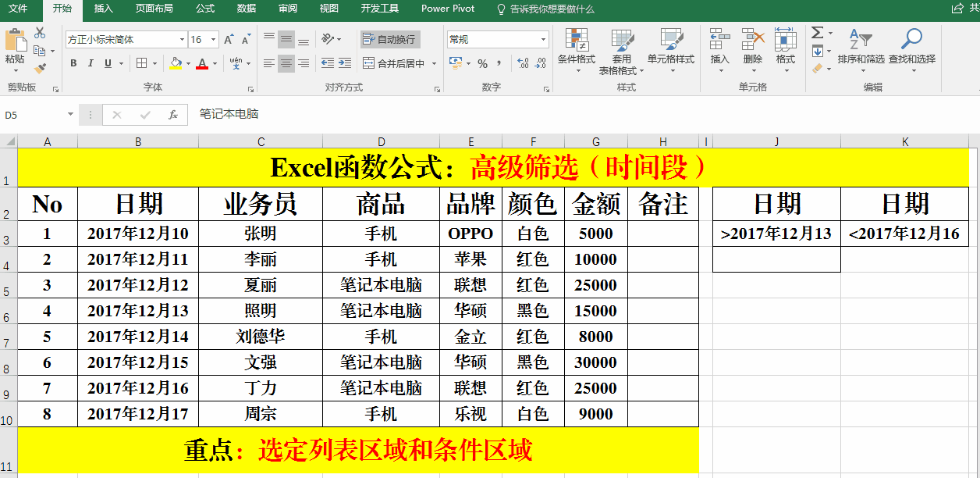Click the Select All corner triangle
Image resolution: width=980 pixels, height=478 pixels.
[x=9, y=141]
